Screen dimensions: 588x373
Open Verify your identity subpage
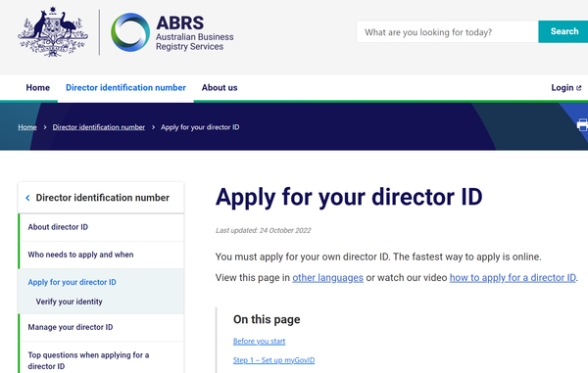tap(69, 302)
